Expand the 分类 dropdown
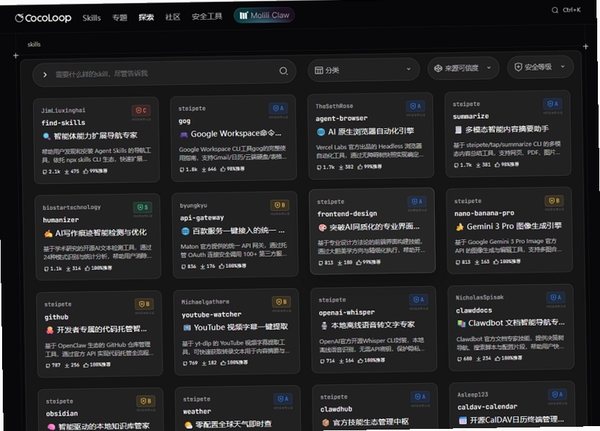600x431 pixels. [x=363, y=70]
